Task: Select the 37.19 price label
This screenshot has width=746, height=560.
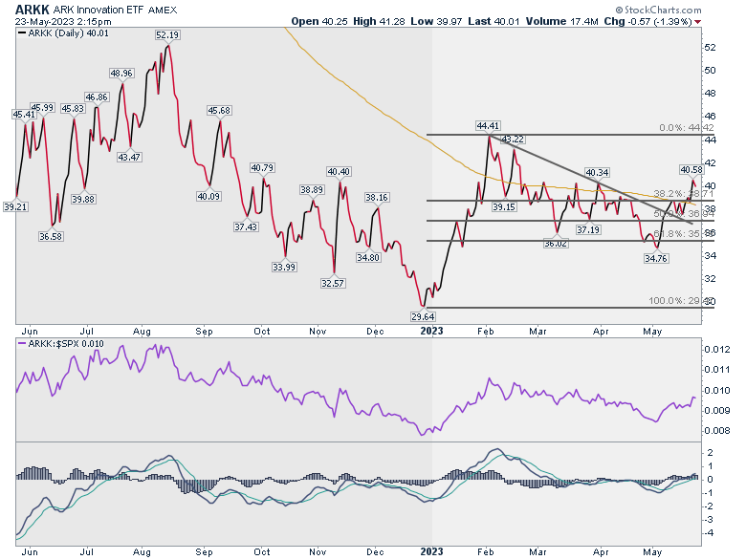Action: click(x=588, y=230)
